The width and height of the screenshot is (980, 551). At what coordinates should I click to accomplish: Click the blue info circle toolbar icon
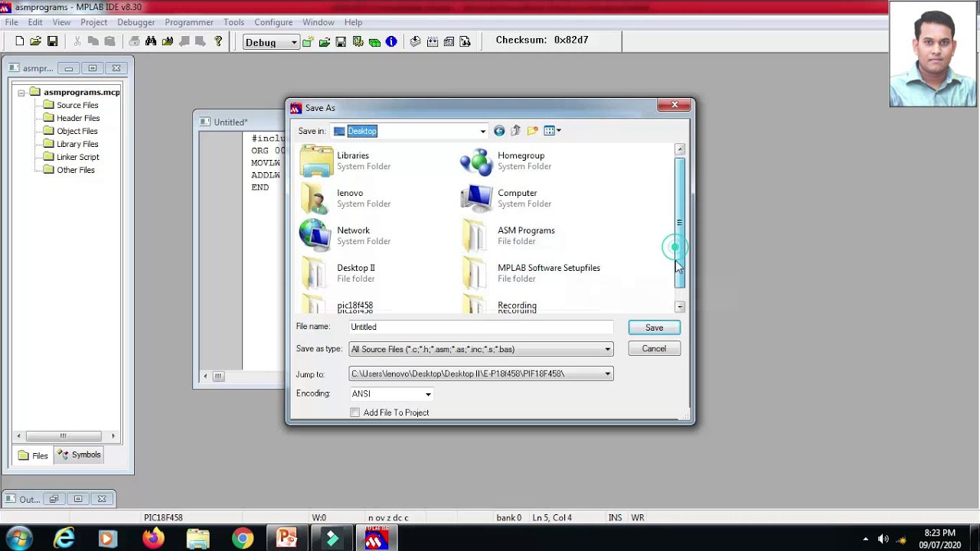pos(391,41)
